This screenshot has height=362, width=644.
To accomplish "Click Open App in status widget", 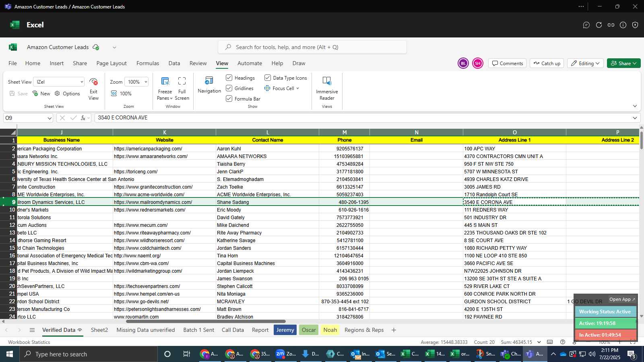I will pyautogui.click(x=622, y=299).
